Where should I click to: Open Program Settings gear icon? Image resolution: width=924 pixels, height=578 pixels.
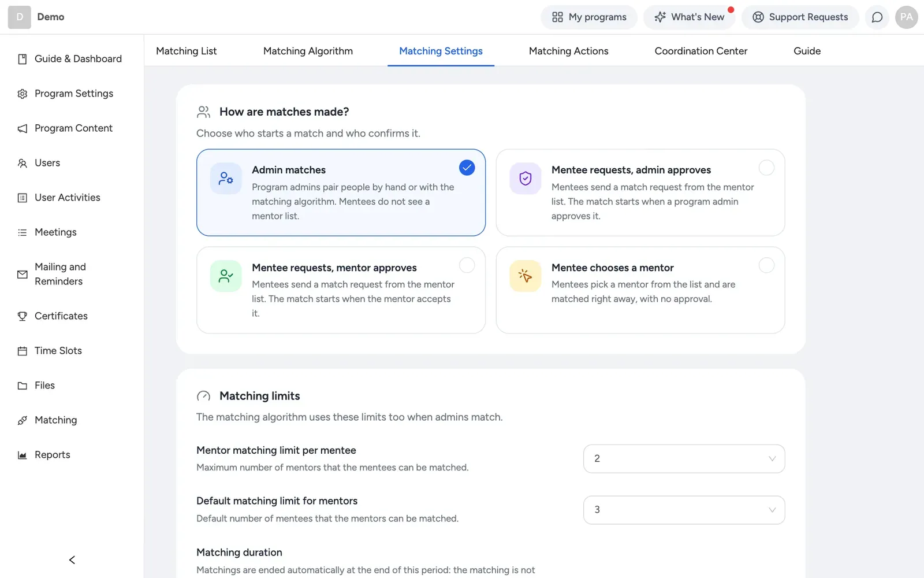pyautogui.click(x=23, y=94)
